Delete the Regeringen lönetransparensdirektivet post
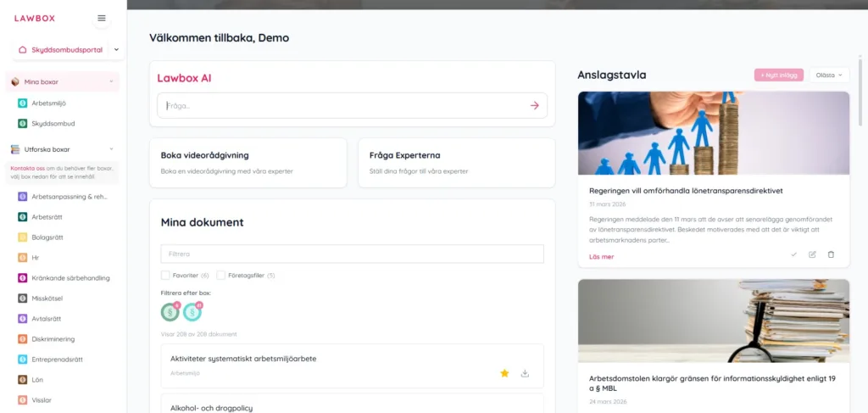Screen dimensions: 868x413 (831, 254)
